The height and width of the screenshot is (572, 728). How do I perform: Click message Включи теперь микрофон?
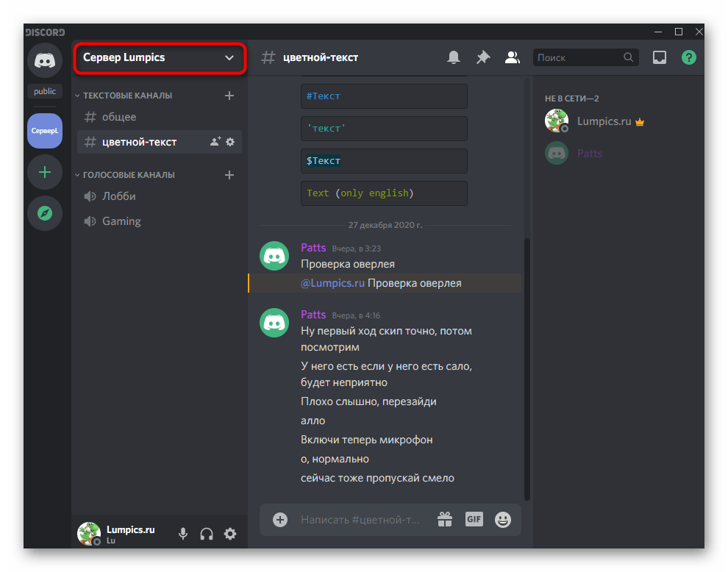click(367, 440)
